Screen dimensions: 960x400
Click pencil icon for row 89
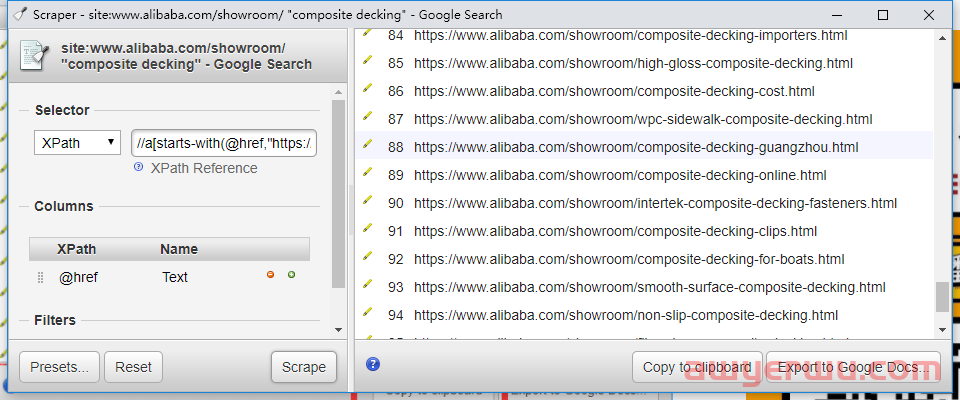coord(367,172)
